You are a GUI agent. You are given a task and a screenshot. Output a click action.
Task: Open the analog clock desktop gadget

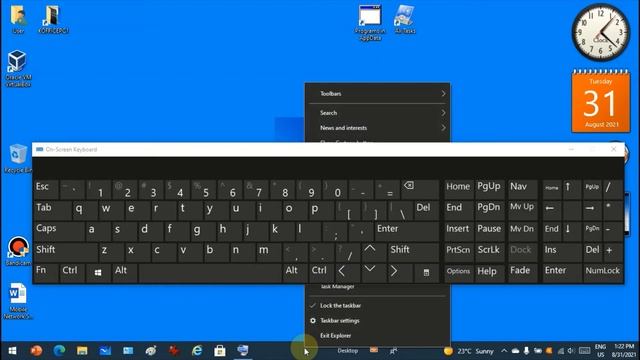[x=600, y=33]
